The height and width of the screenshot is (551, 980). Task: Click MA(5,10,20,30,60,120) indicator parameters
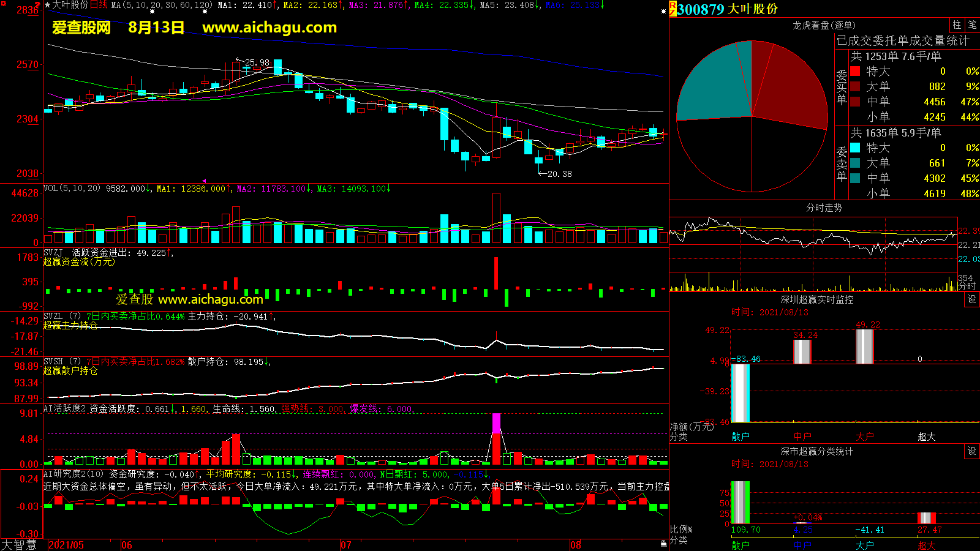[x=162, y=5]
